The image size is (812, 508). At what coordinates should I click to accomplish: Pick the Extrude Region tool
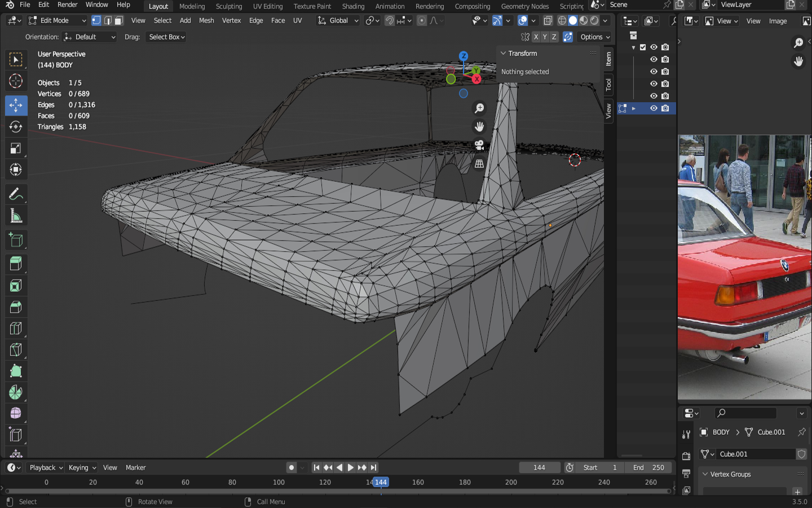(16, 263)
